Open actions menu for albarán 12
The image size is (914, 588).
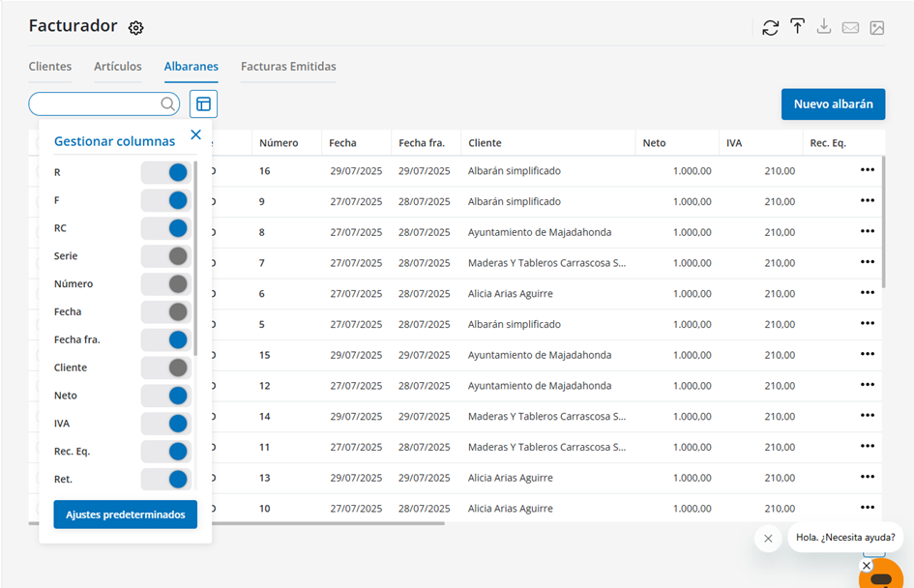(x=868, y=385)
